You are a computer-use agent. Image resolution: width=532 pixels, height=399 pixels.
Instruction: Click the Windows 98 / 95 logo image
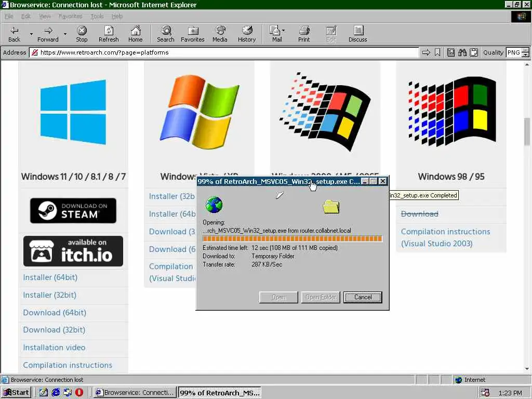[451, 112]
